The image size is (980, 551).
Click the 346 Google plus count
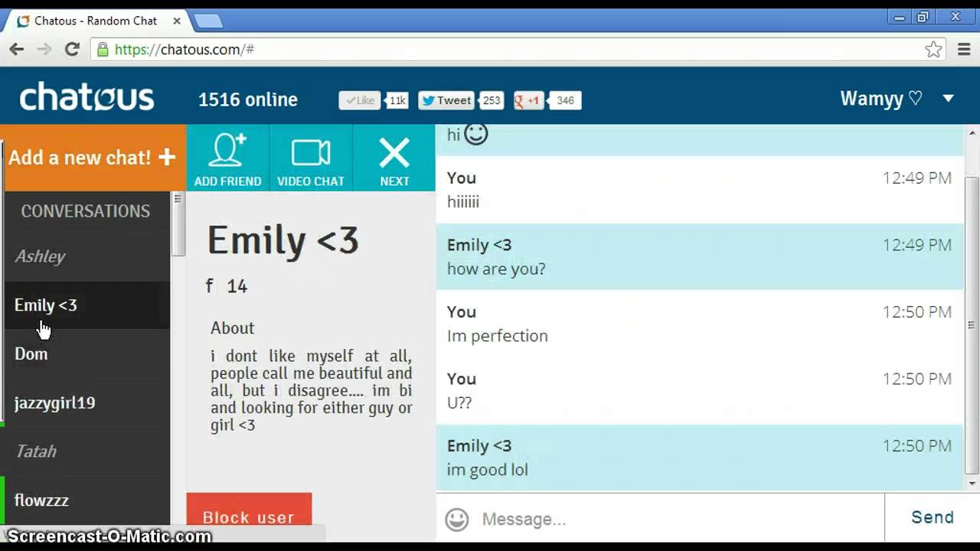(x=565, y=100)
